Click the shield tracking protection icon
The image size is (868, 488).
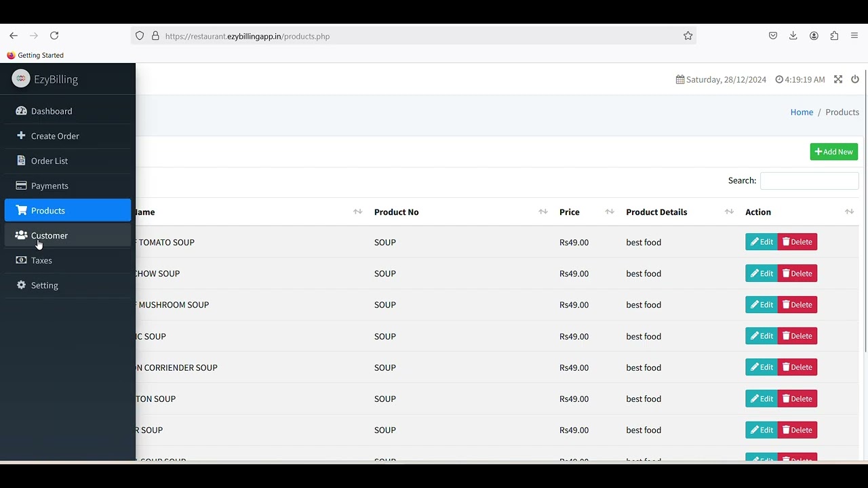pos(140,36)
